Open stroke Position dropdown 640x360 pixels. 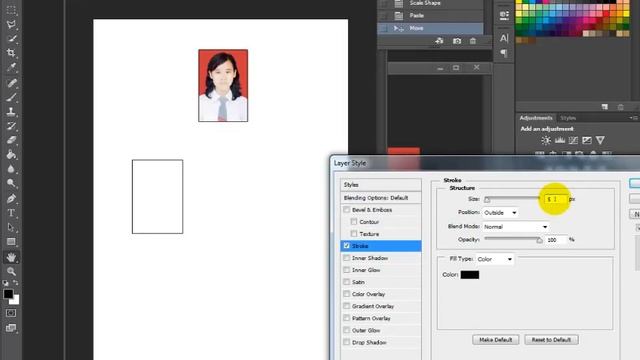500,213
